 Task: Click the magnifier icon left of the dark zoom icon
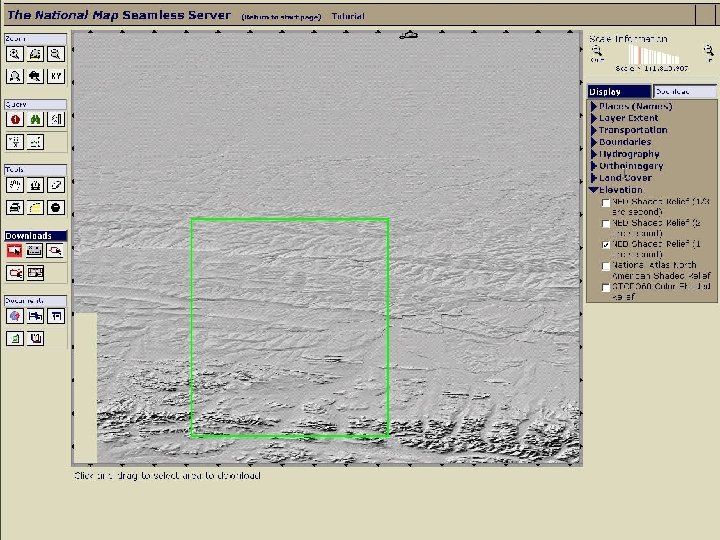pos(15,76)
